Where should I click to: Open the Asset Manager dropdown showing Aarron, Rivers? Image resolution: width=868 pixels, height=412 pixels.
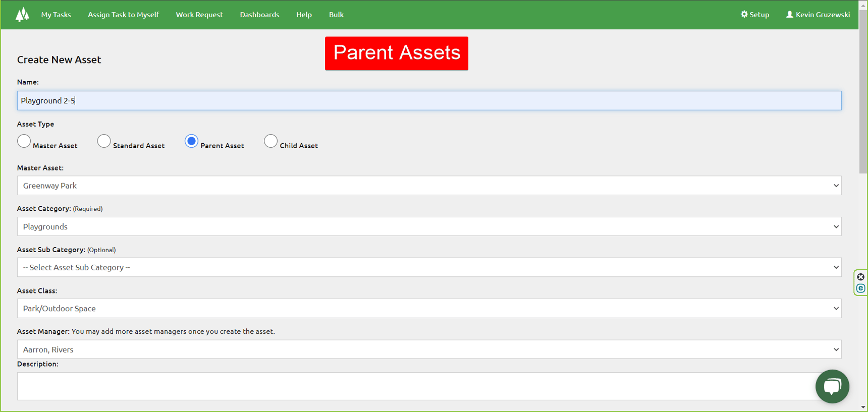(x=429, y=349)
